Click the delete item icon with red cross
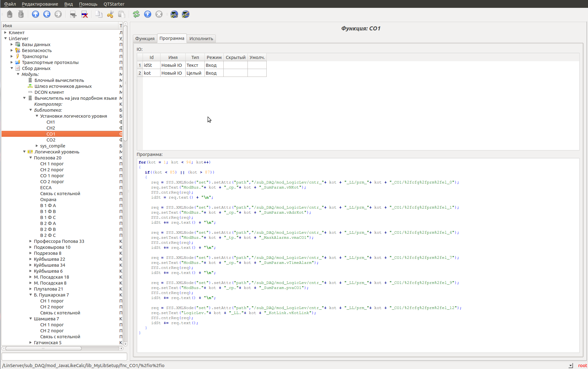This screenshot has width=588, height=369. tap(84, 14)
